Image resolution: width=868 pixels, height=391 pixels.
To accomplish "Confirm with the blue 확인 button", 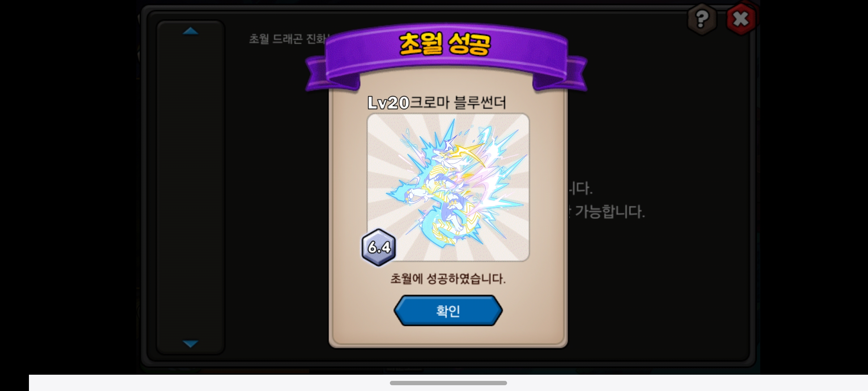I will (x=448, y=311).
